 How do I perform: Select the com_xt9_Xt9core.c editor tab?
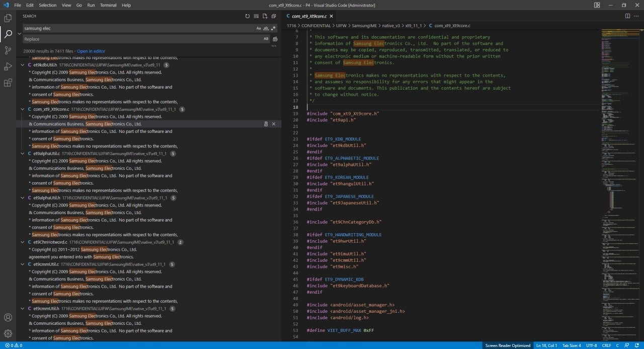click(309, 16)
